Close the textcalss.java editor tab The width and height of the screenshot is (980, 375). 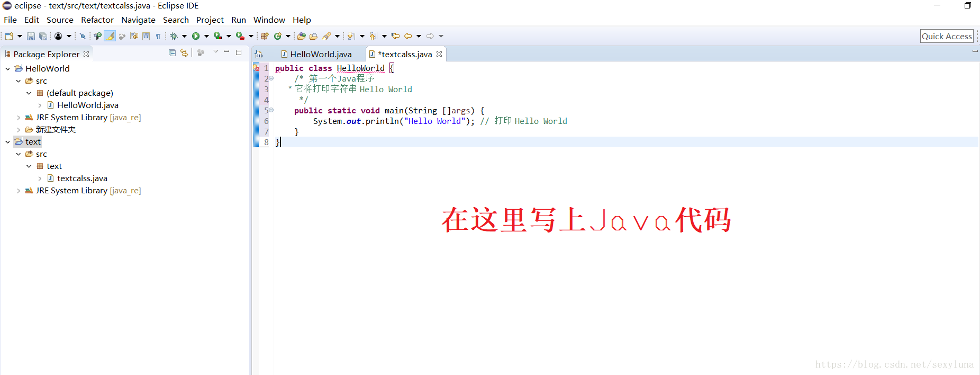coord(439,54)
